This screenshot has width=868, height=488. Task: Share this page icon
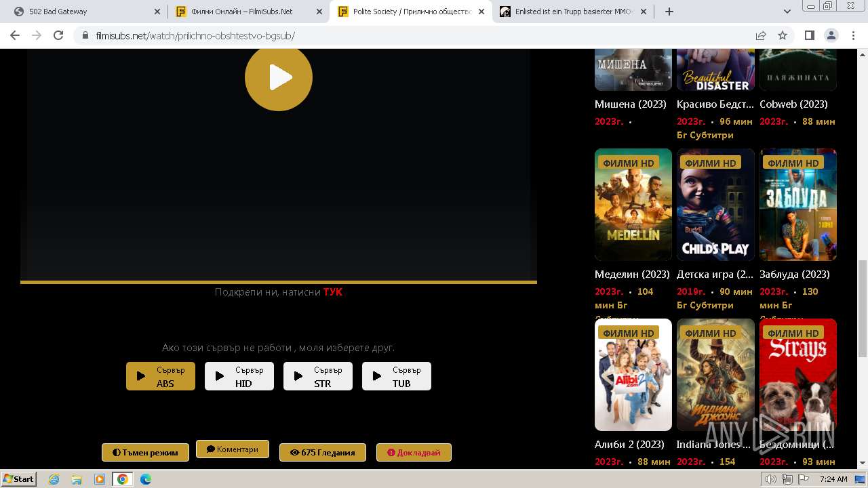(761, 35)
